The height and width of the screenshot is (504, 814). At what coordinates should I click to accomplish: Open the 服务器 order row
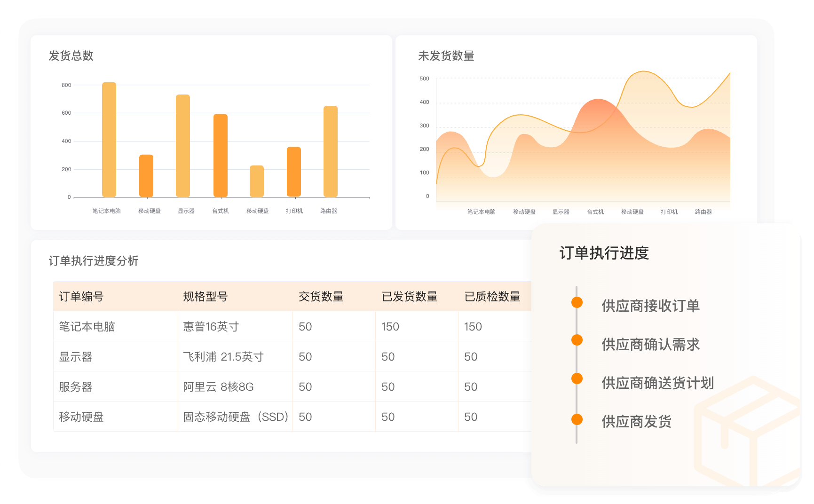(76, 387)
